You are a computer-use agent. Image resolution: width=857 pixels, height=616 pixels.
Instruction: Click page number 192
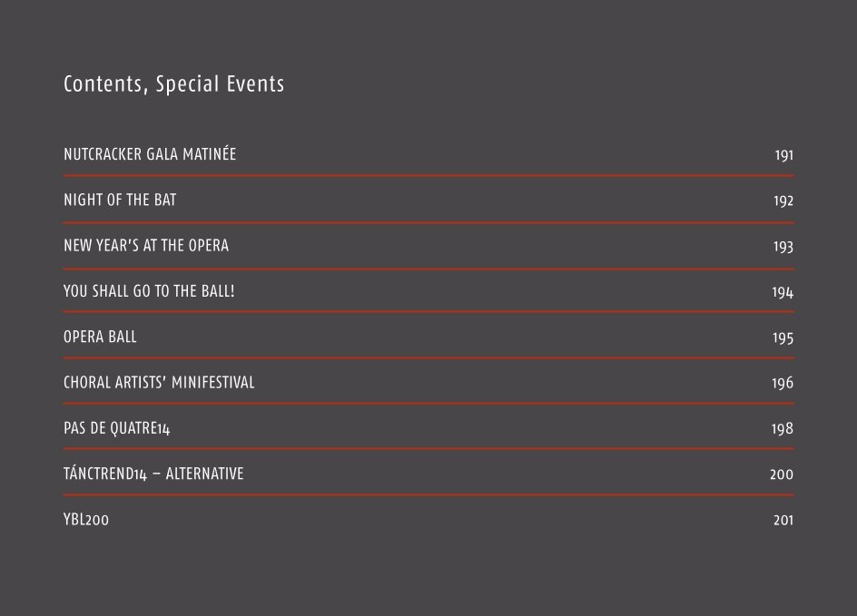(x=783, y=201)
